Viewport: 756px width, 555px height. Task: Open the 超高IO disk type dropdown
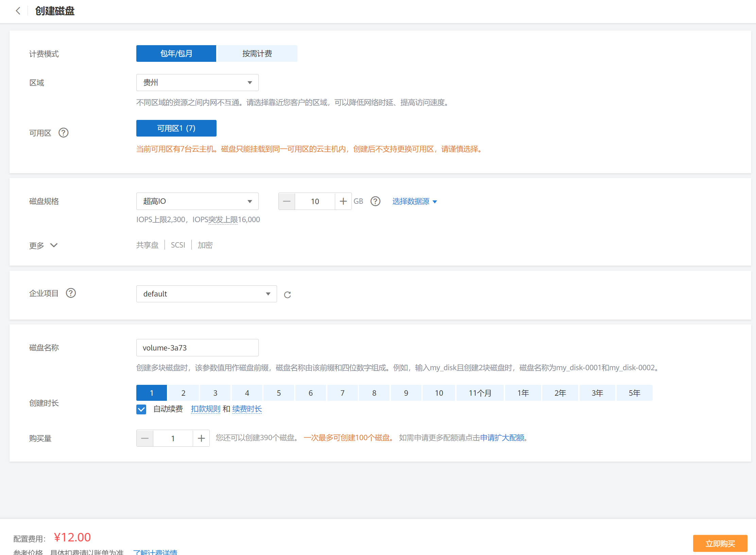click(x=197, y=201)
